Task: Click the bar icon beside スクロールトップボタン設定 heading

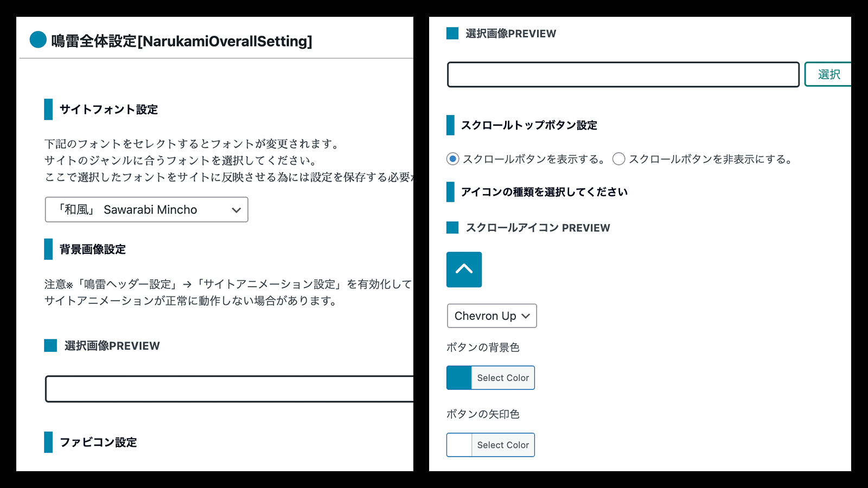Action: 450,126
